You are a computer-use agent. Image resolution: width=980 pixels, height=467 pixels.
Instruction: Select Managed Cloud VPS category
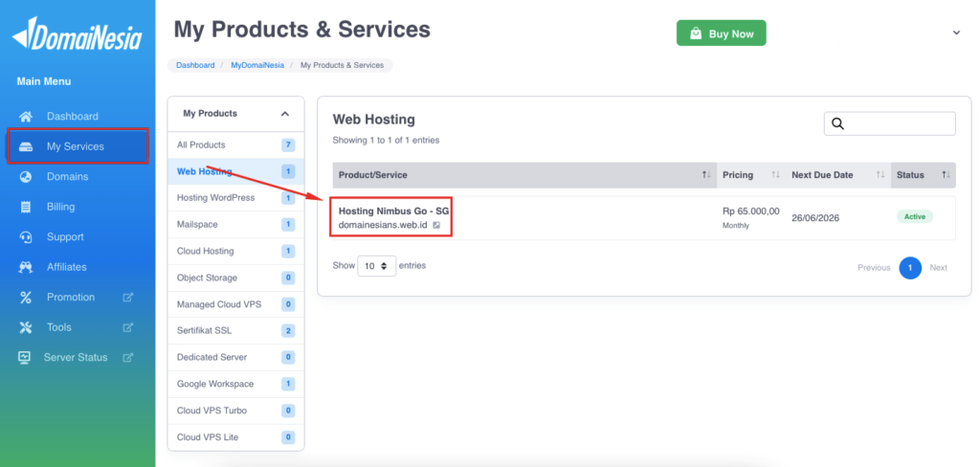coord(235,304)
